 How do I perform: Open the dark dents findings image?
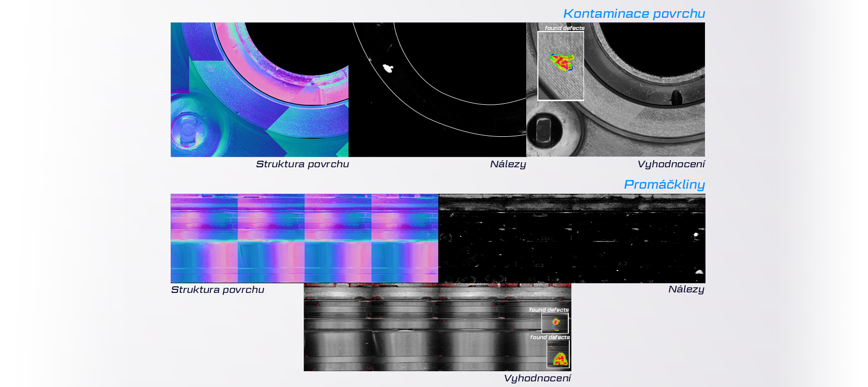[x=572, y=238]
